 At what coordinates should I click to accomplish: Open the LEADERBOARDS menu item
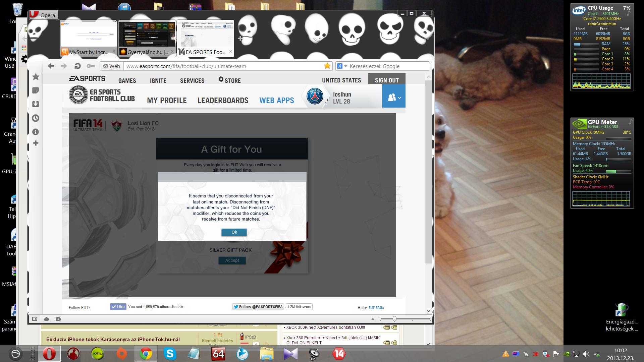pyautogui.click(x=223, y=101)
